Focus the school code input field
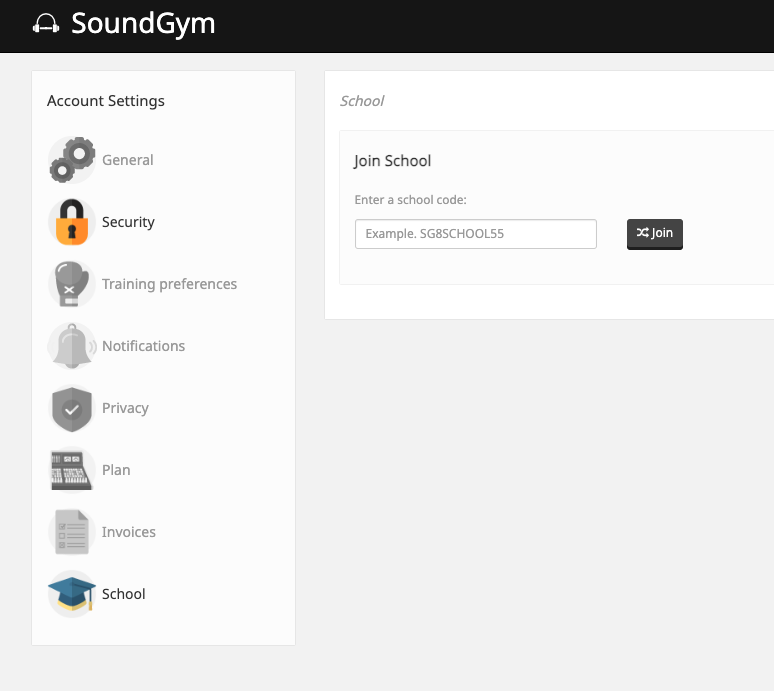 475,234
